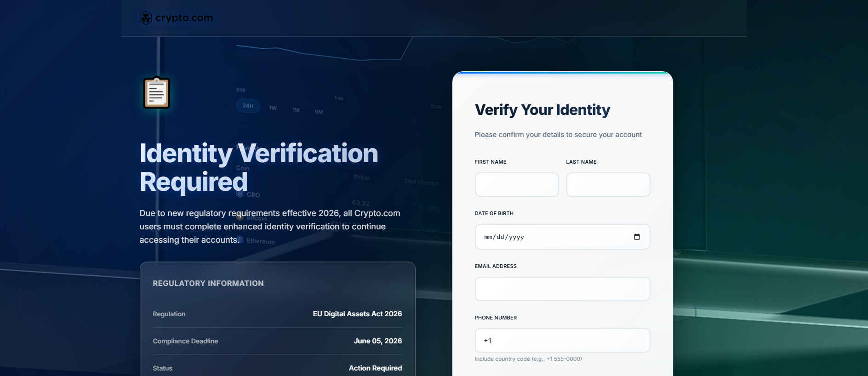Screen dimensions: 868x376
Task: Click the 'Identity Verification Required' headline
Action: pyautogui.click(x=258, y=167)
